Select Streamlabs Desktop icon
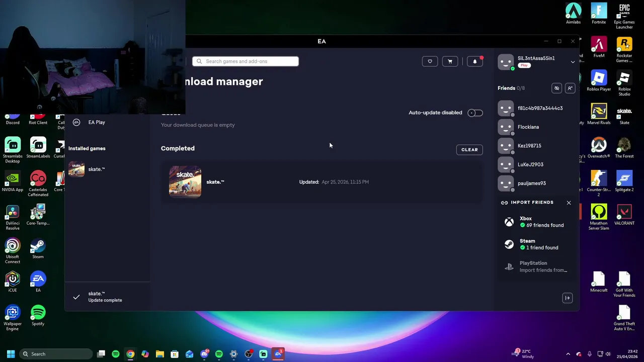Screen dimensions: 644x362 [13, 150]
